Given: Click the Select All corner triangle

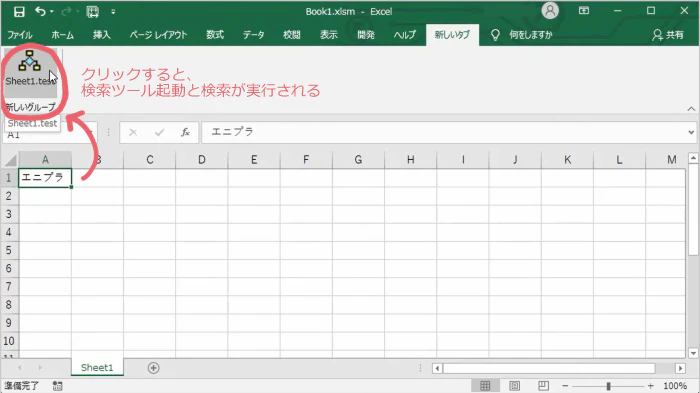Looking at the screenshot, I should tap(10, 160).
